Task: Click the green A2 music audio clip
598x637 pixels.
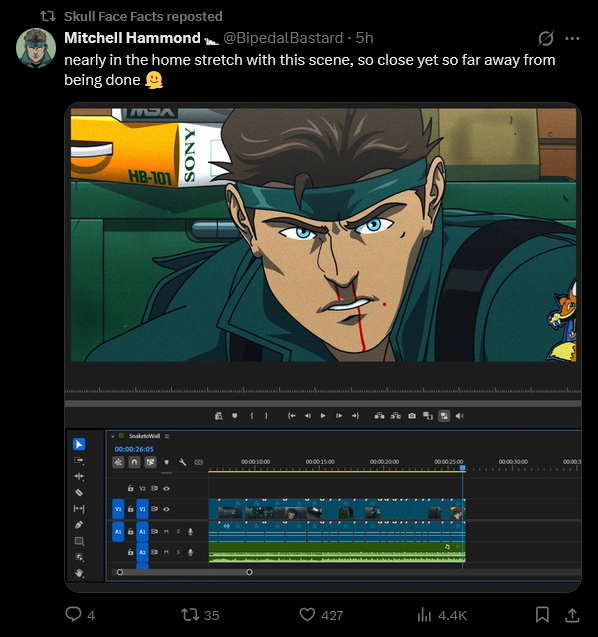Action: coord(337,552)
